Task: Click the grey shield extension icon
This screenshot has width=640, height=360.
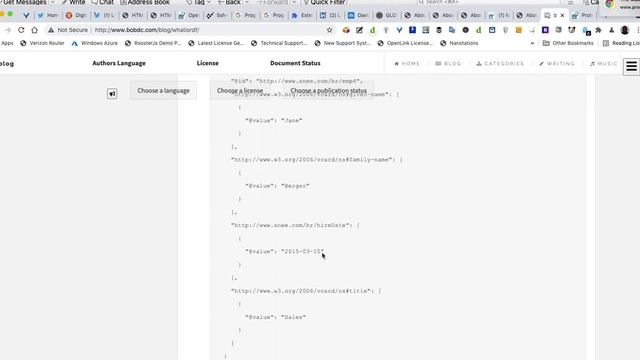Action: pos(505,30)
